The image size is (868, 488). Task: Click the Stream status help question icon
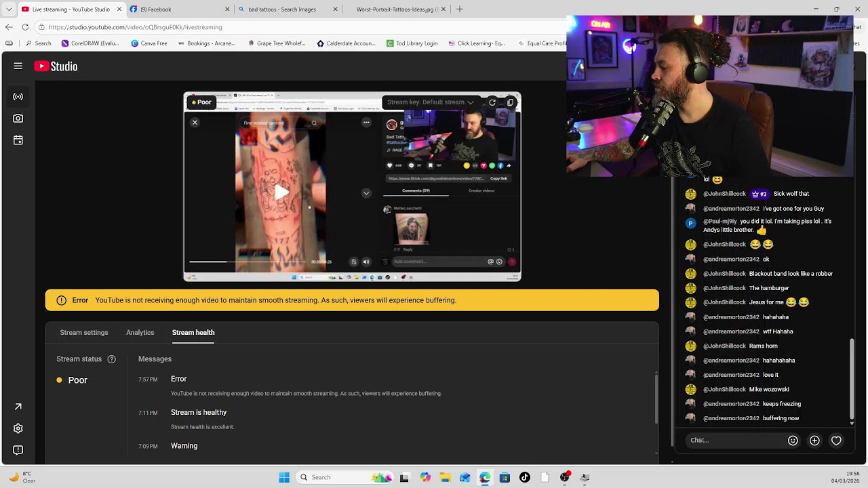pos(112,359)
